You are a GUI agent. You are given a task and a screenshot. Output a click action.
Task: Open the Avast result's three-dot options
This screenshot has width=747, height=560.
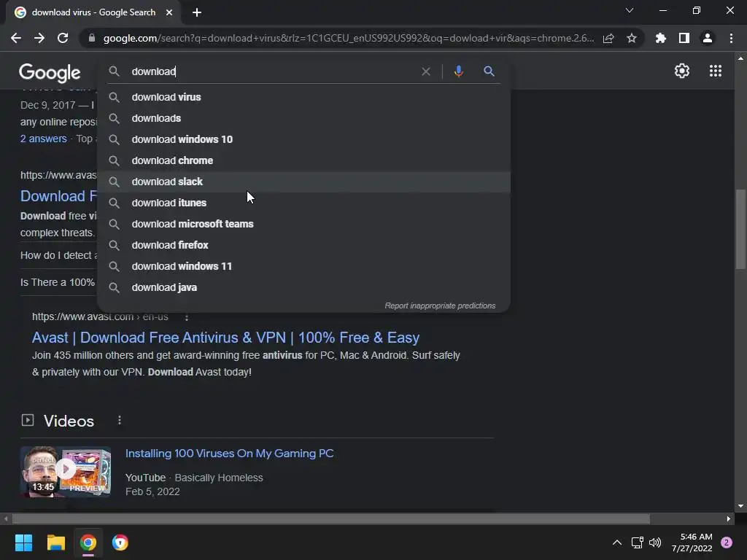click(187, 316)
